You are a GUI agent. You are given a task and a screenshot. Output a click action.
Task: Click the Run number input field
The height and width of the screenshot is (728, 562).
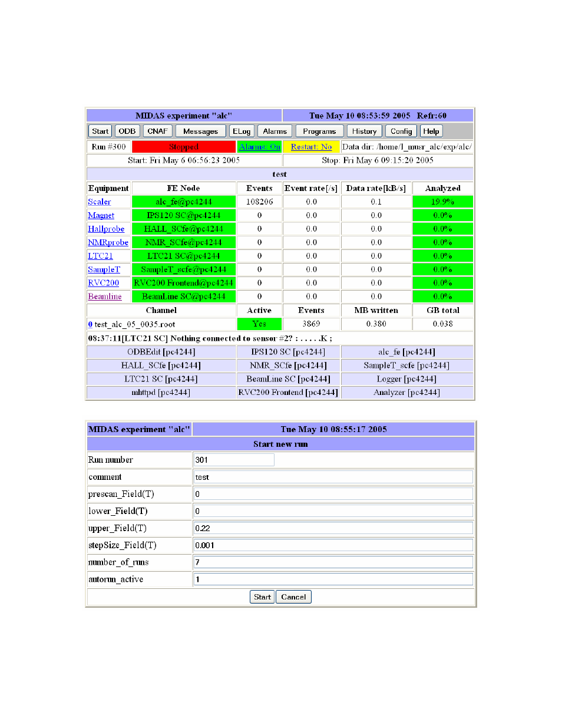234,460
